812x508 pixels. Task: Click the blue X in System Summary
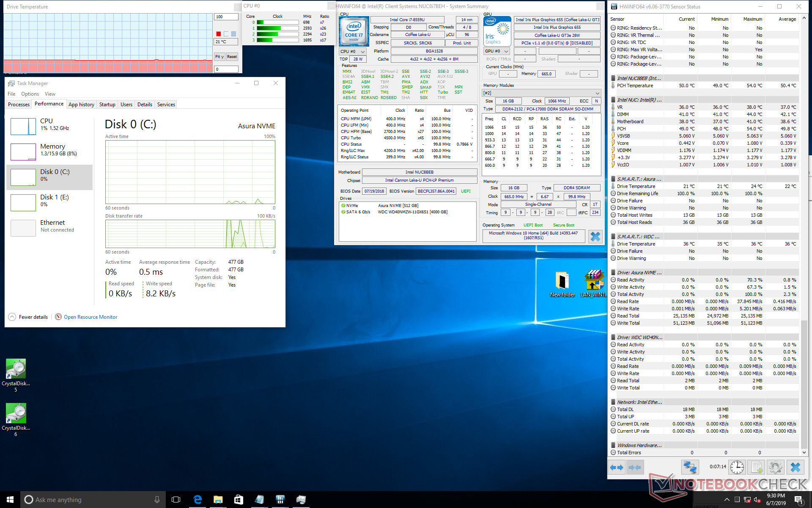coord(595,236)
